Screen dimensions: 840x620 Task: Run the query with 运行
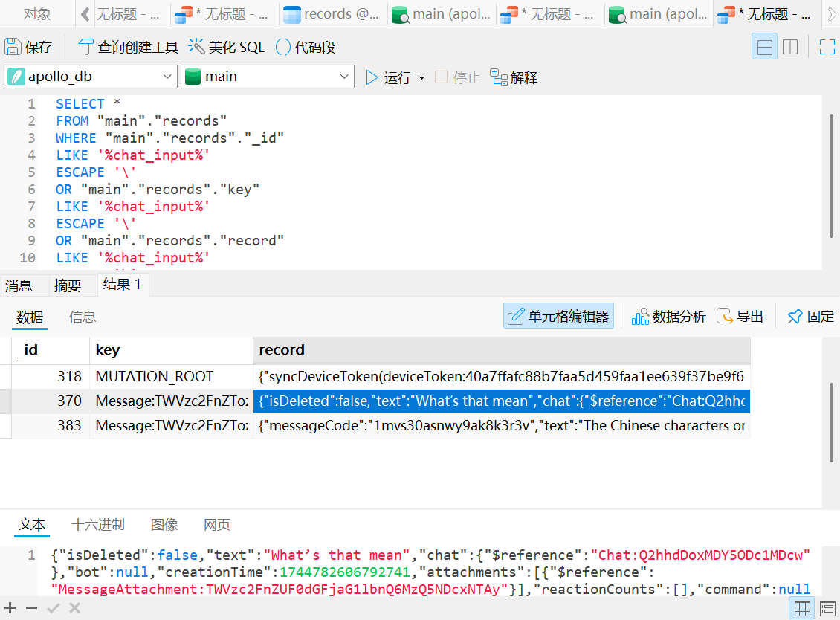coord(388,78)
